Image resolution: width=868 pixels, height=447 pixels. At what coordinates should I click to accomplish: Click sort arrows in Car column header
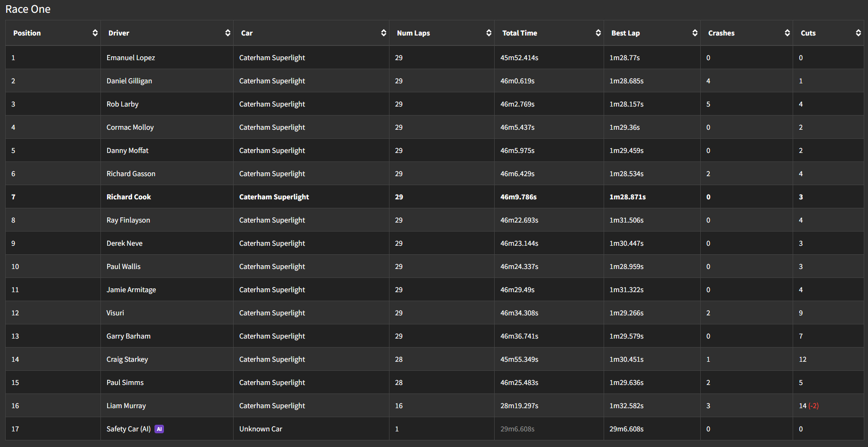[x=384, y=33]
